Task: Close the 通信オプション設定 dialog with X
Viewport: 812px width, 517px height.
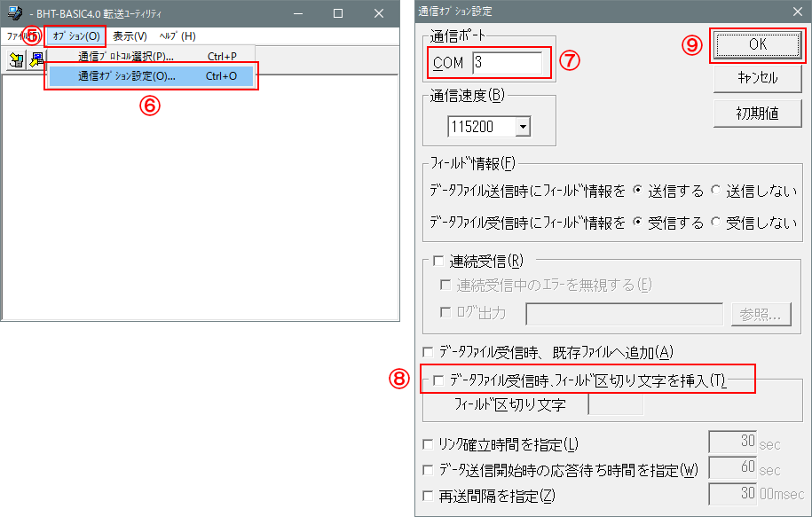Action: click(796, 12)
